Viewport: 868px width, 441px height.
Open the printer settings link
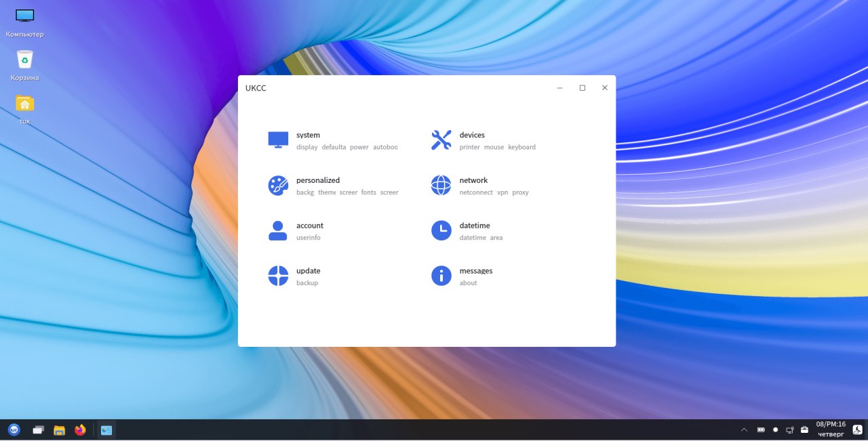470,147
